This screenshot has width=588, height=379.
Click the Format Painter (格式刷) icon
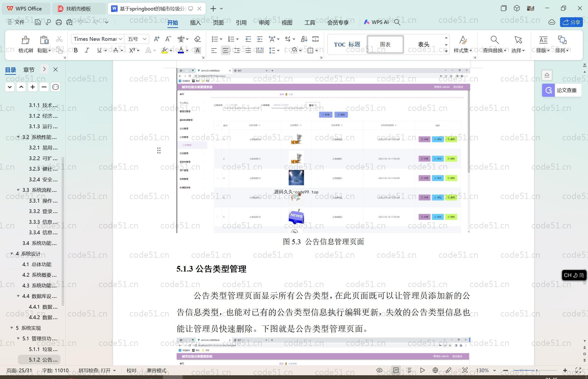(x=25, y=40)
